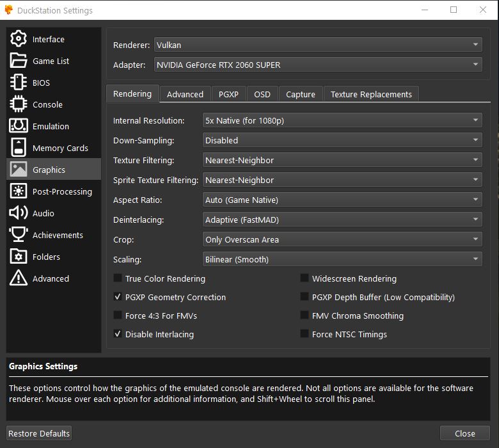The image size is (499, 448).
Task: Click the Restore Defaults button
Action: coord(39,433)
